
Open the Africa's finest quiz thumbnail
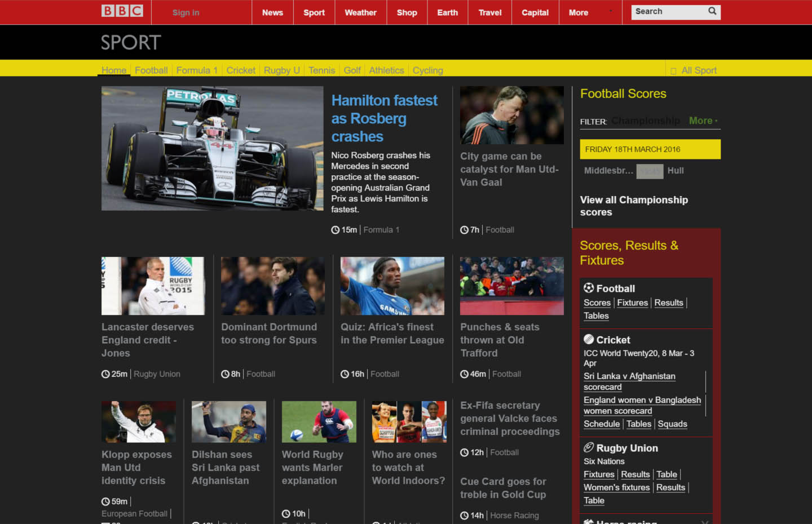click(392, 286)
